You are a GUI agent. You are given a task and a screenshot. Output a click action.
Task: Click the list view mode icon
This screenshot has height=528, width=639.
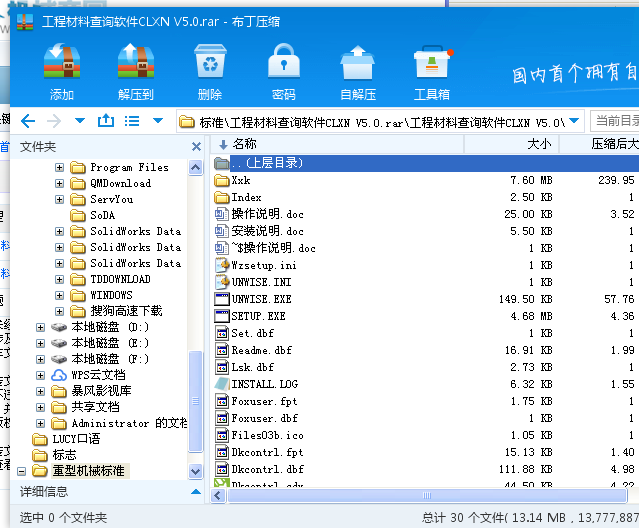coord(132,121)
